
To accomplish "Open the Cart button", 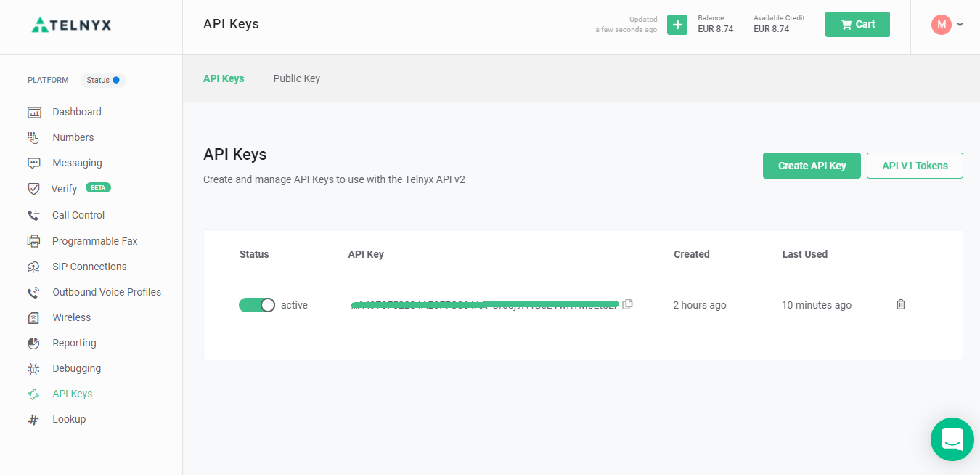I will click(857, 24).
